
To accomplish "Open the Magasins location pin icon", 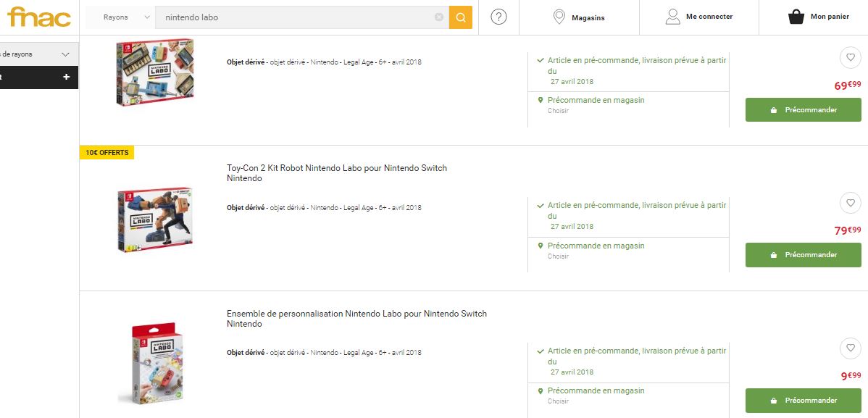I will tap(559, 17).
